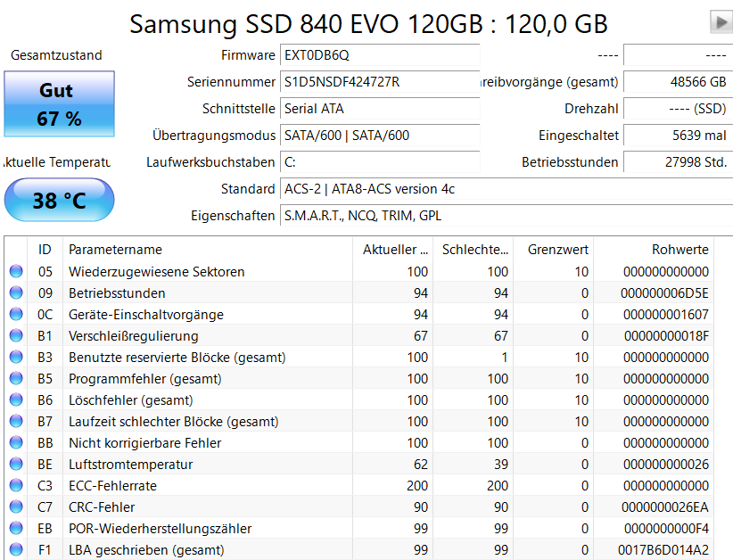The height and width of the screenshot is (560, 733).
Task: Click status orb for Löschfehler (gesamt) row
Action: point(16,399)
